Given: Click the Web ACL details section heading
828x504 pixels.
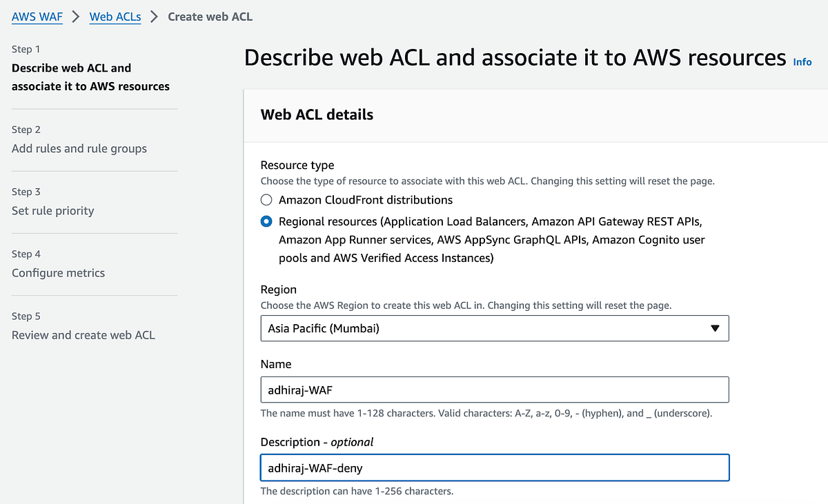Looking at the screenshot, I should pos(317,114).
